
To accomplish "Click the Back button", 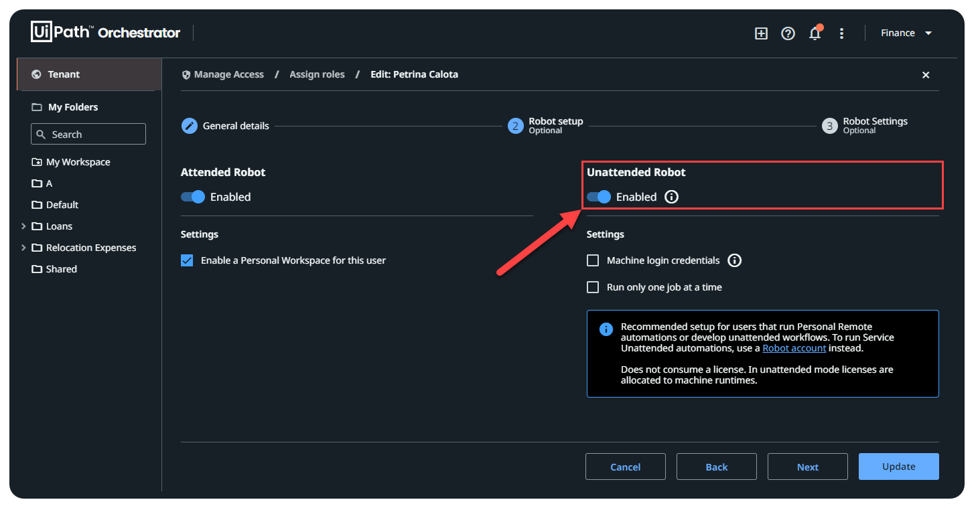I will 717,467.
